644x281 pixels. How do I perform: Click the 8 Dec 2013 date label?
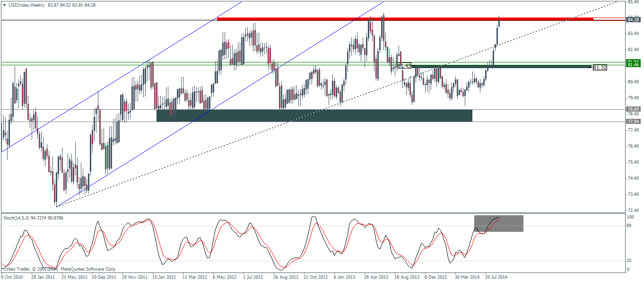click(435, 277)
